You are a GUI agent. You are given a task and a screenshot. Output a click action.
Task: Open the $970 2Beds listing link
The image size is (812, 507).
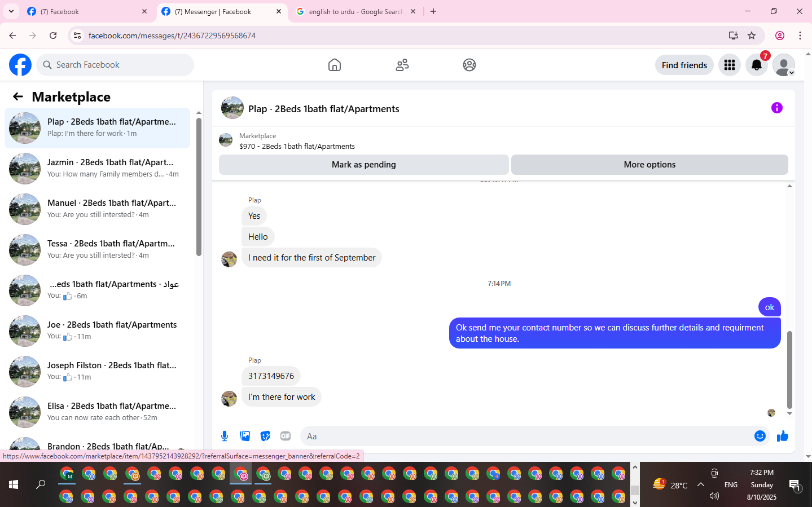(x=297, y=146)
